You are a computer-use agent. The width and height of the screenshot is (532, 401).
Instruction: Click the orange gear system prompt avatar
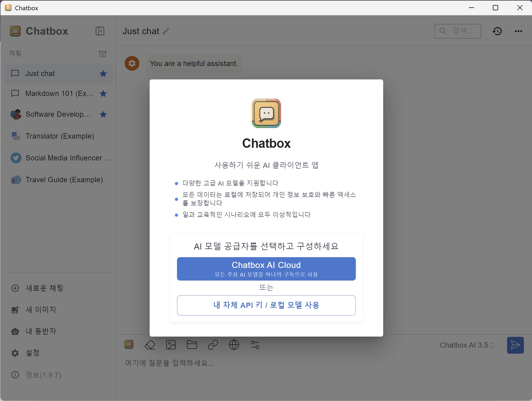point(132,63)
